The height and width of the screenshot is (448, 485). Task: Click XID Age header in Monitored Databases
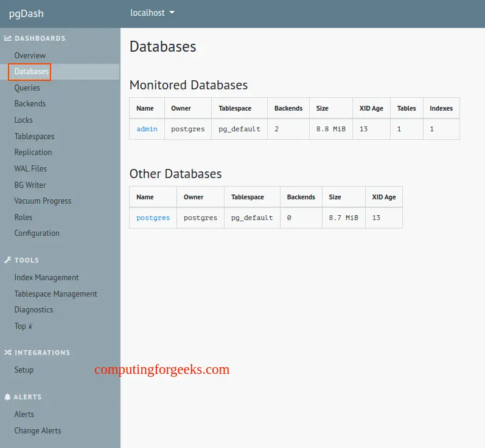[371, 108]
